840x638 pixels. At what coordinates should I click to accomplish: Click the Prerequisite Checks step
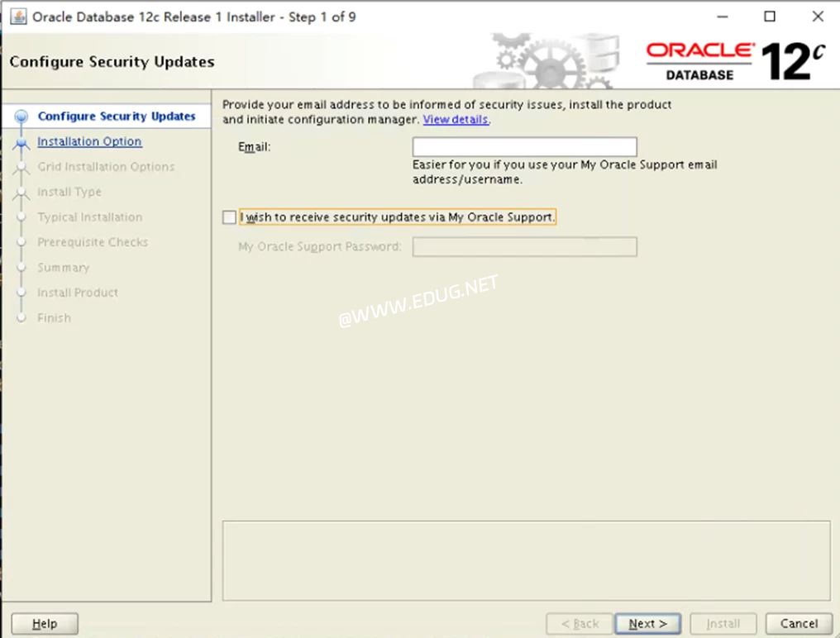(93, 242)
